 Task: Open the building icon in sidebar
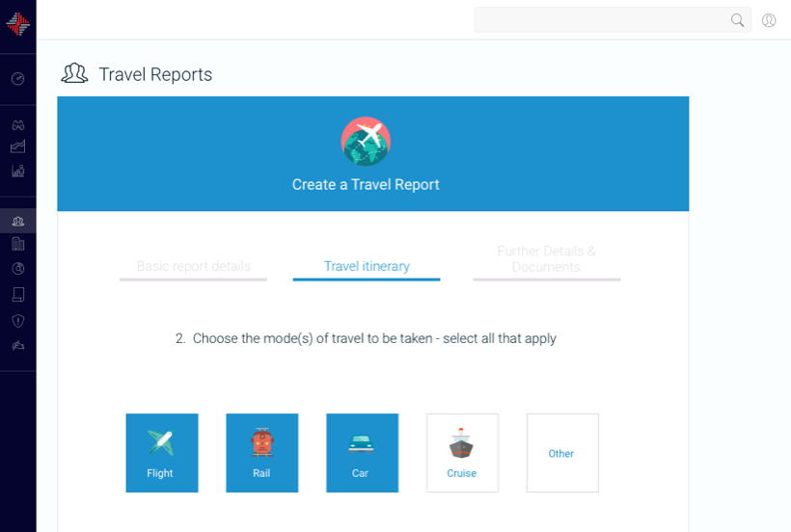coord(17,245)
